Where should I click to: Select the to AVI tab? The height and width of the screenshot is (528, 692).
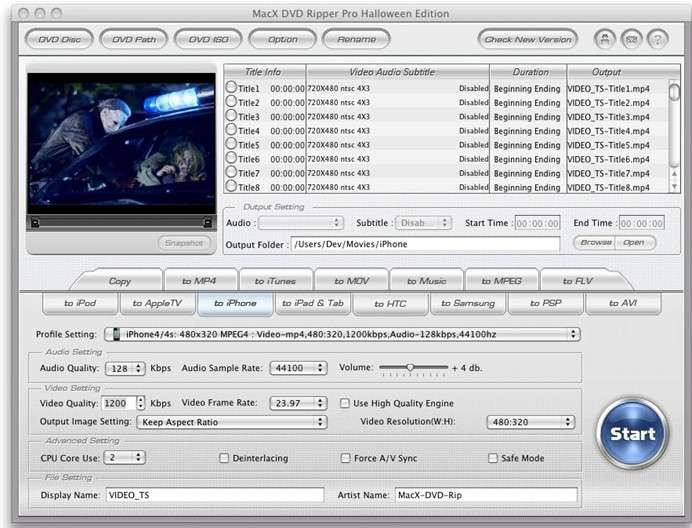pos(623,303)
